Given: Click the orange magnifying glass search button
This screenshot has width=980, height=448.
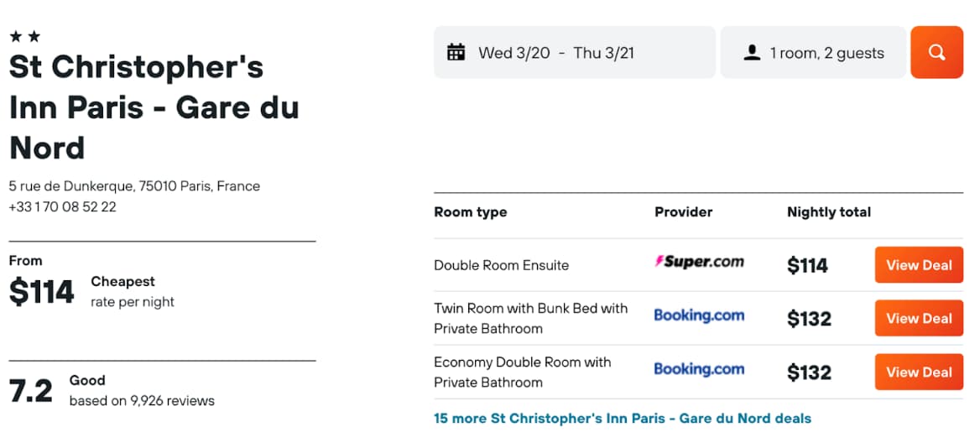Looking at the screenshot, I should pos(936,53).
